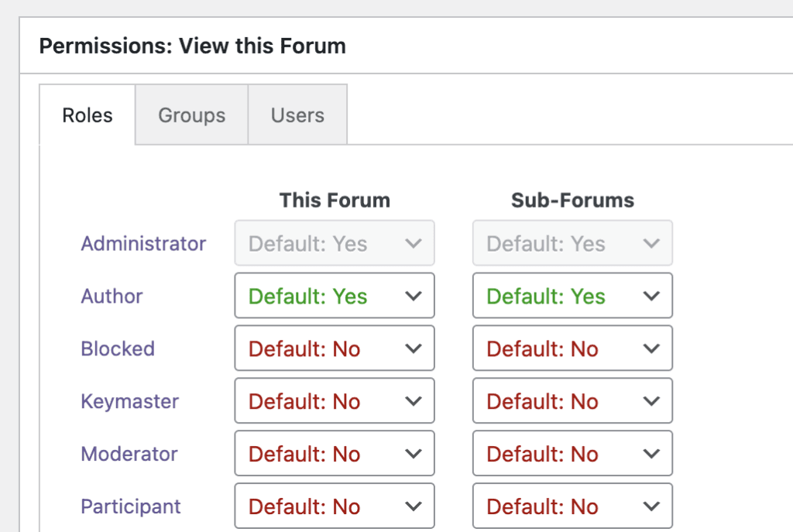Open the Administrator role link
Image resolution: width=793 pixels, height=532 pixels.
pos(143,243)
